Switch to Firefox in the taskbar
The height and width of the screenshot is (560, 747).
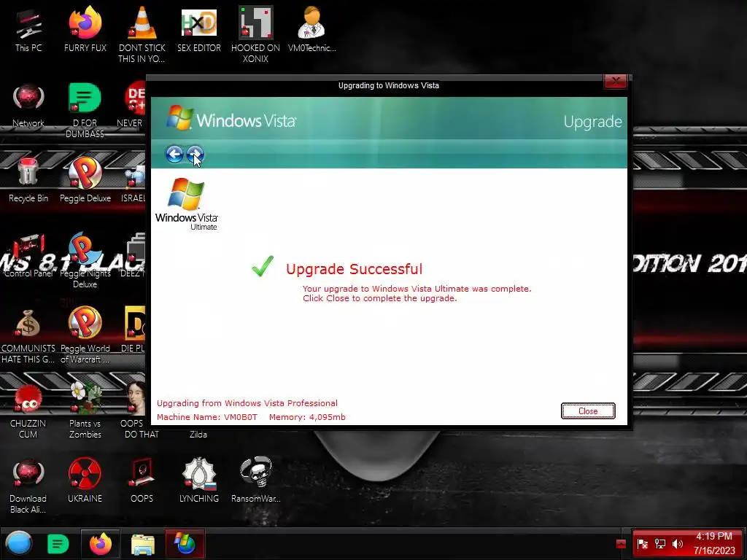pos(101,544)
